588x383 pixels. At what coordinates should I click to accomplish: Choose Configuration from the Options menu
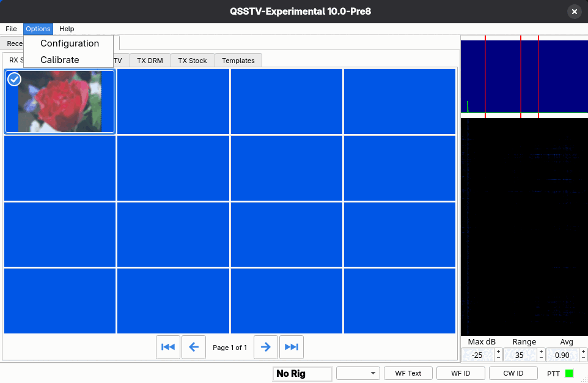click(x=70, y=43)
